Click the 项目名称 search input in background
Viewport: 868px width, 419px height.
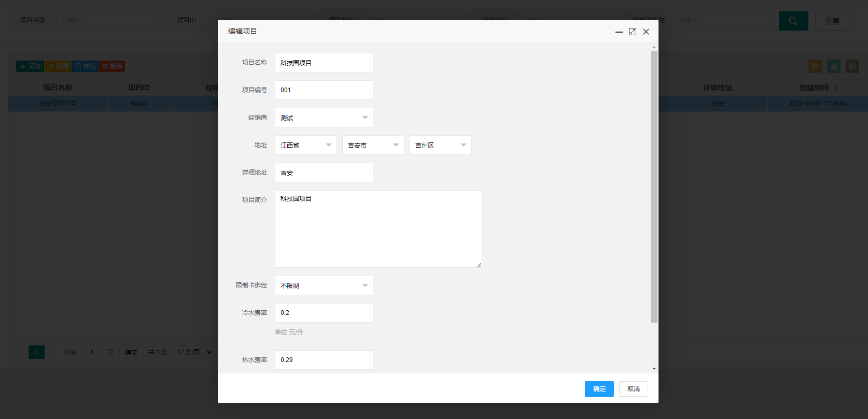point(105,20)
